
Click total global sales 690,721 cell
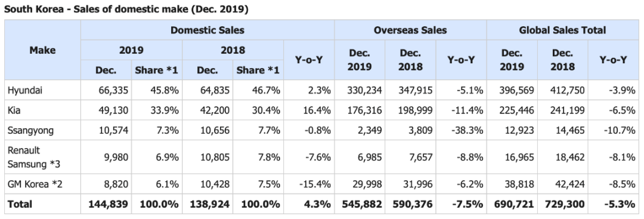512,204
